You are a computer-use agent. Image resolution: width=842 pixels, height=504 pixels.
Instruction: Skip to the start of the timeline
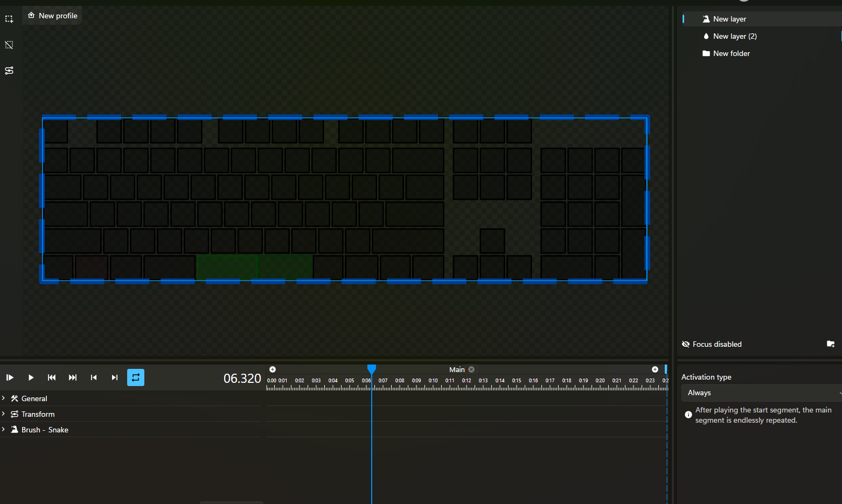(x=52, y=377)
